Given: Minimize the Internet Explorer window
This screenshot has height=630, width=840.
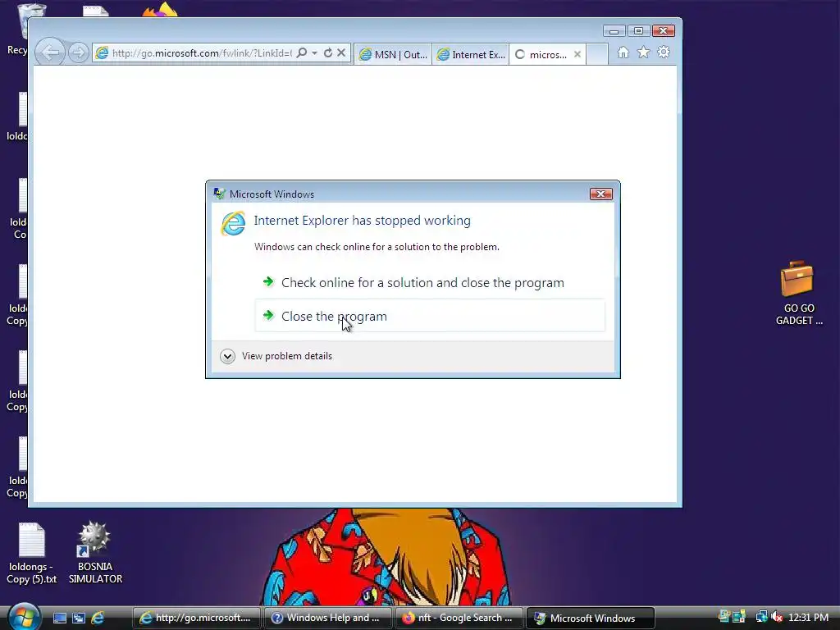Looking at the screenshot, I should pos(614,31).
